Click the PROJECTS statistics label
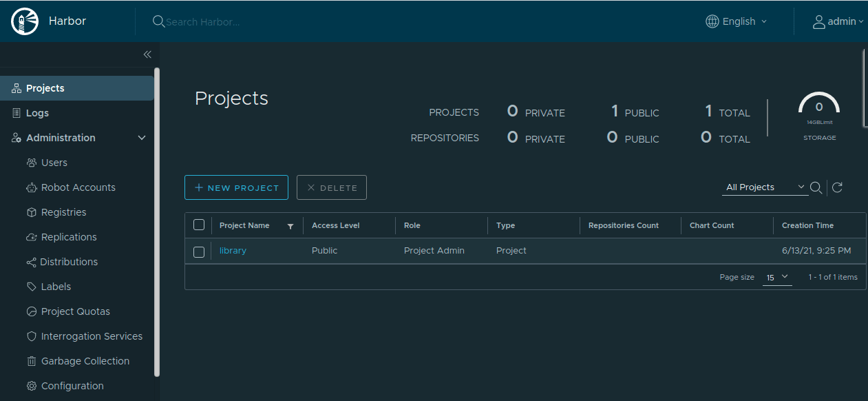Image resolution: width=868 pixels, height=401 pixels. [454, 112]
